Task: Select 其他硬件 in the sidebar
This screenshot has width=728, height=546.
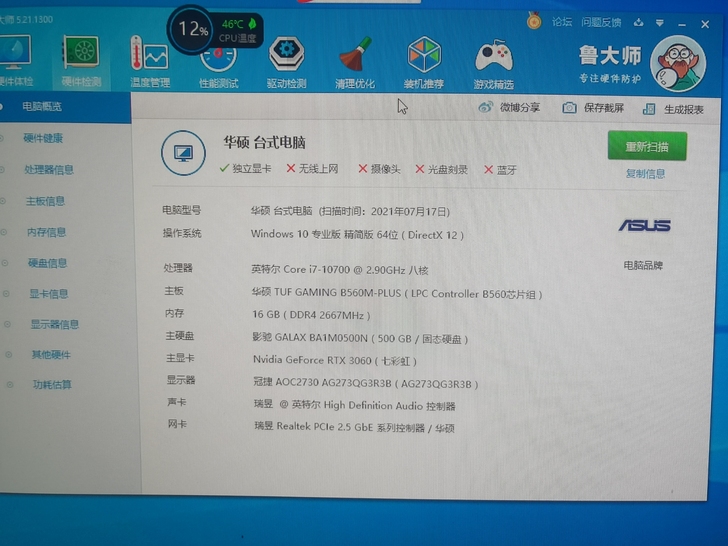Action: 51,355
